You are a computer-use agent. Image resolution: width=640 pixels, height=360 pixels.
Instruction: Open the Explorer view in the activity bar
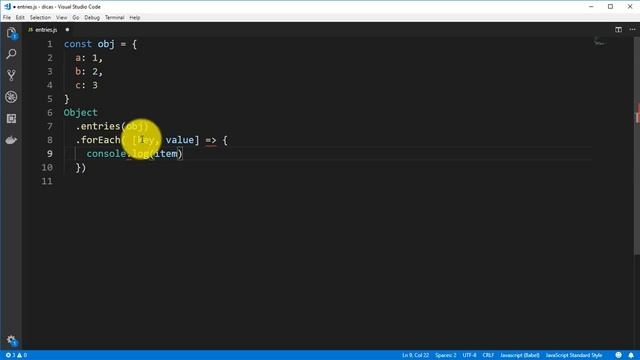coord(11,33)
